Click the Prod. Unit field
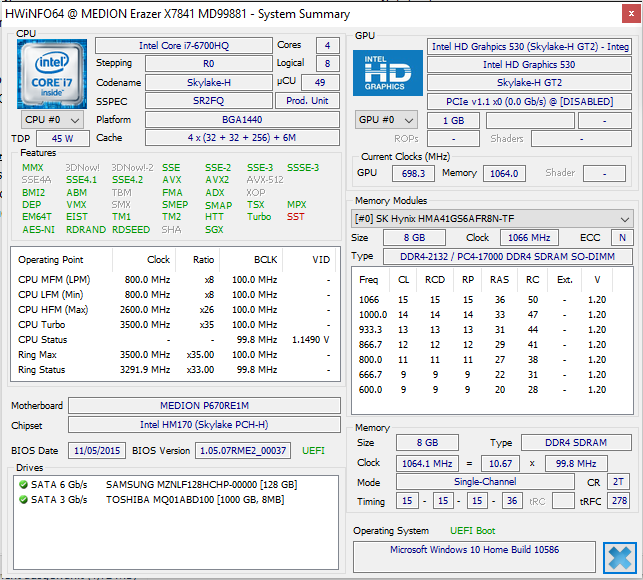 click(x=307, y=100)
